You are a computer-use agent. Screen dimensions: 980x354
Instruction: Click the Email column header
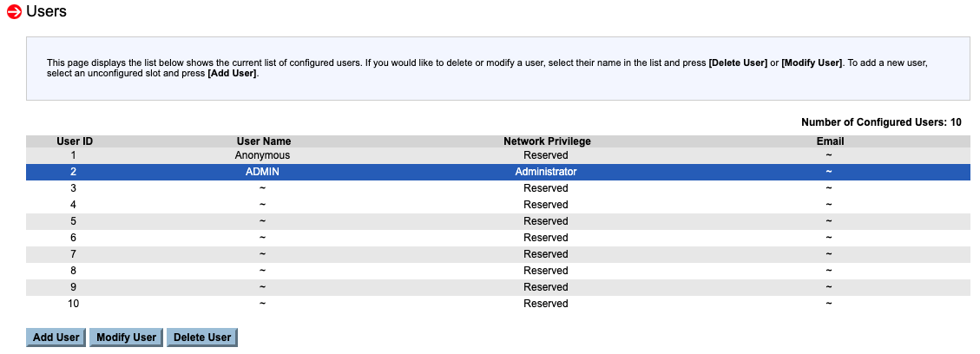[830, 141]
